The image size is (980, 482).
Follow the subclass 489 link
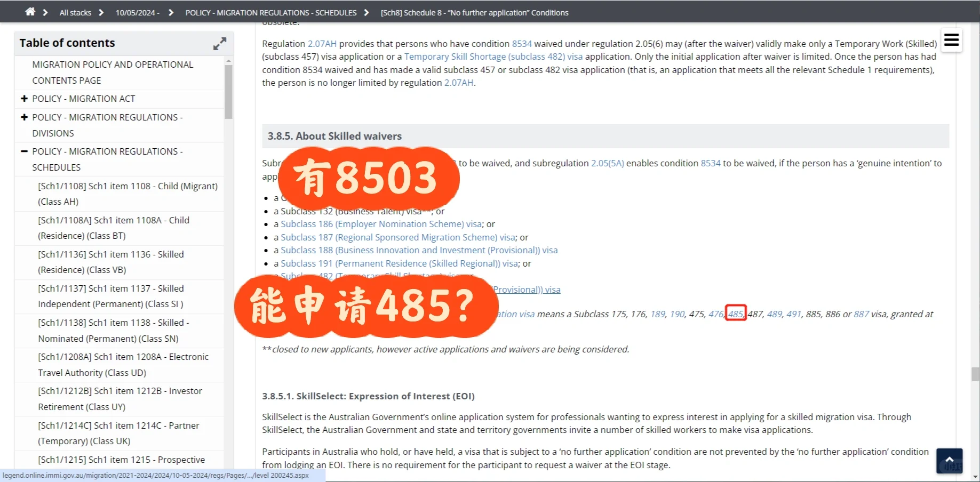[775, 314]
